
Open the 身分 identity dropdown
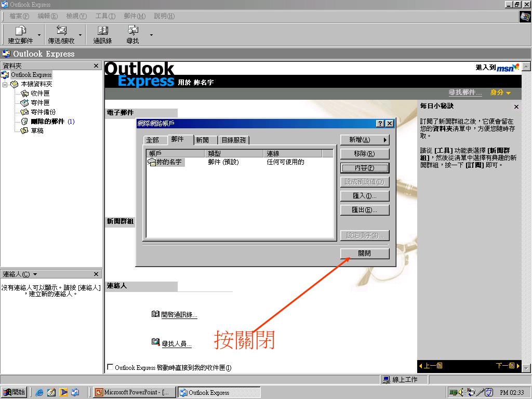[500, 92]
